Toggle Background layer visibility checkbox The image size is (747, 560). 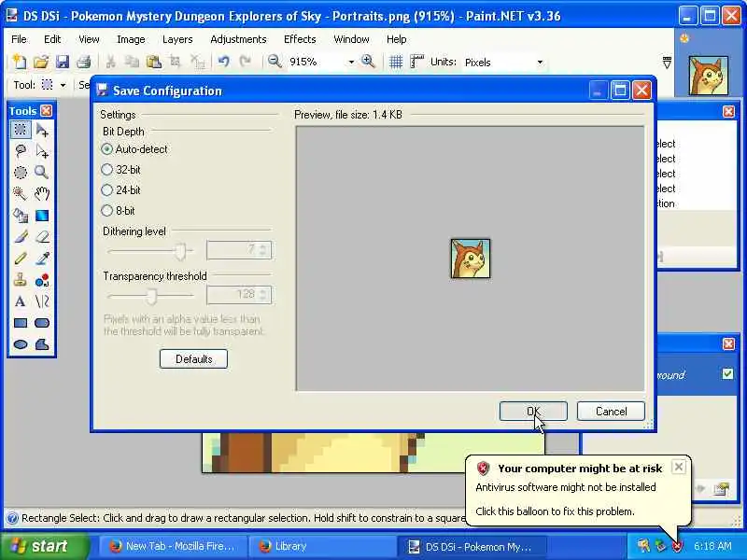pos(727,374)
